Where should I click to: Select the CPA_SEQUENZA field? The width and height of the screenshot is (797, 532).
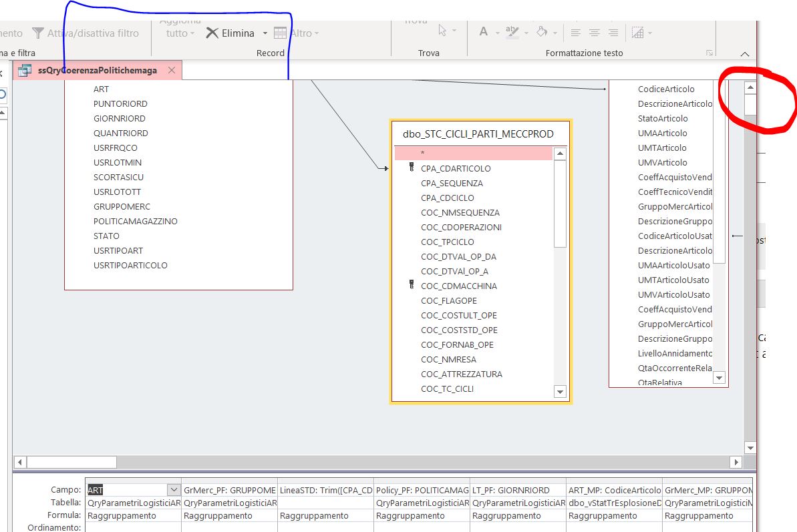[452, 184]
